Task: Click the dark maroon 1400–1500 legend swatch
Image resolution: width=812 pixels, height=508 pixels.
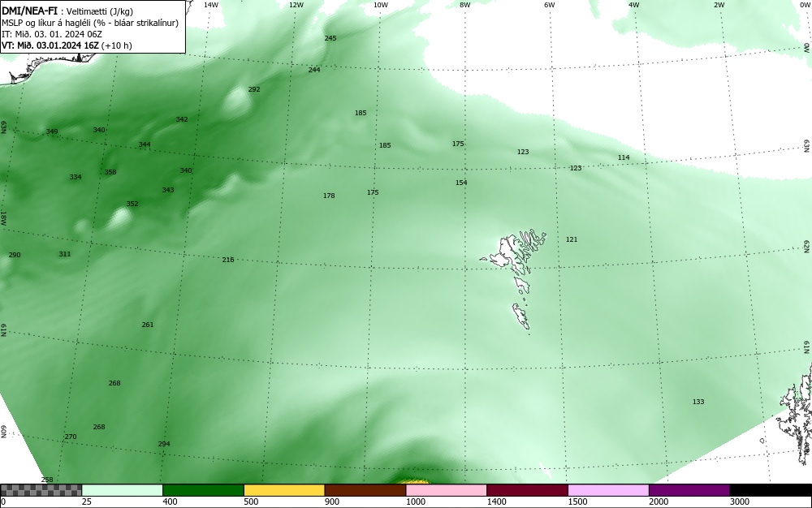Action: click(527, 490)
